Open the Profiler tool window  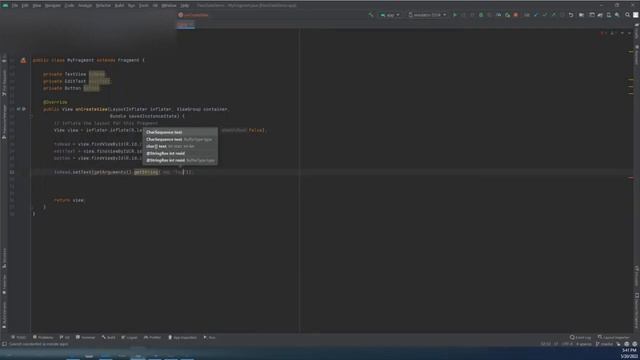pyautogui.click(x=153, y=338)
